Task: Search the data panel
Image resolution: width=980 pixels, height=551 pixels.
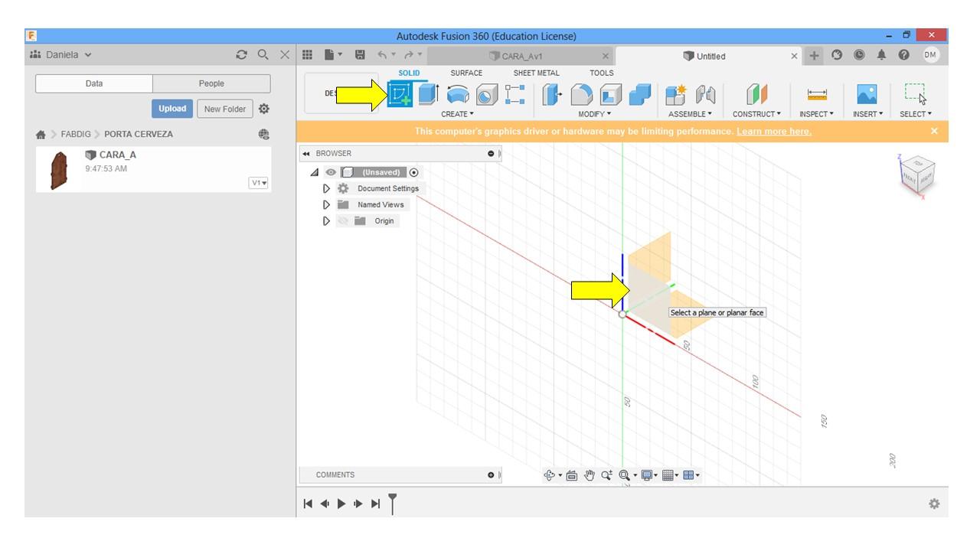Action: coord(263,55)
